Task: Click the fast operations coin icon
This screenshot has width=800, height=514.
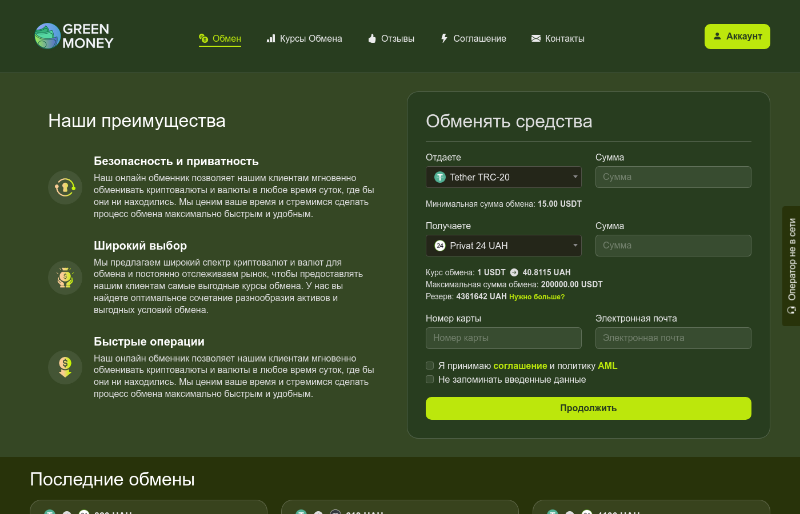Action: (x=65, y=366)
